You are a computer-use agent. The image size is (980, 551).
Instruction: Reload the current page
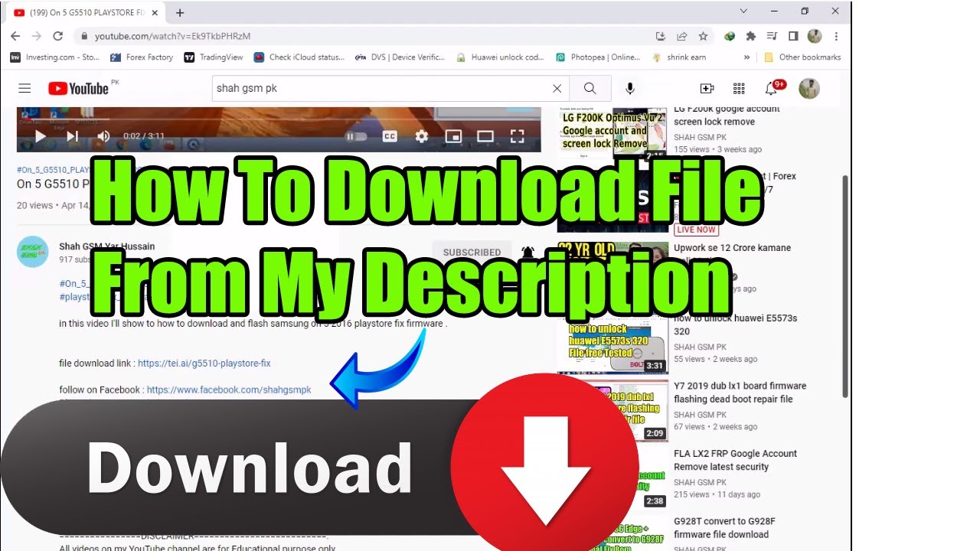[x=57, y=36]
